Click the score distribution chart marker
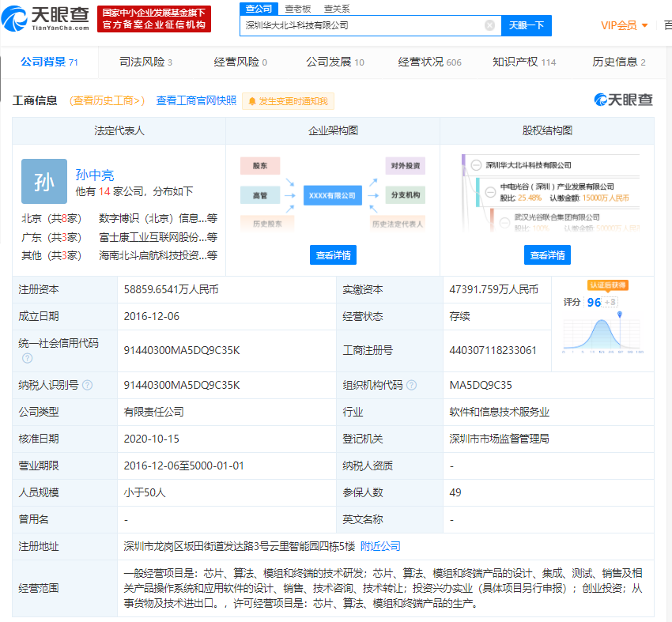The width and height of the screenshot is (672, 622). click(619, 315)
